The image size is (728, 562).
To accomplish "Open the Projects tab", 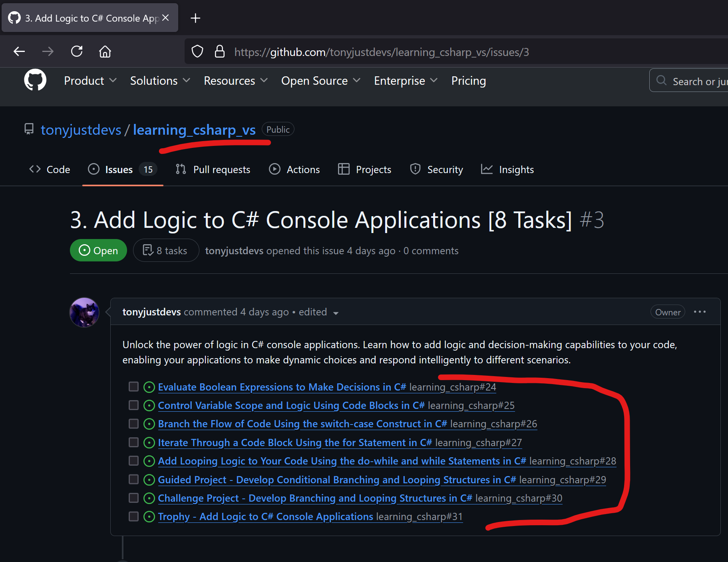I will point(365,169).
